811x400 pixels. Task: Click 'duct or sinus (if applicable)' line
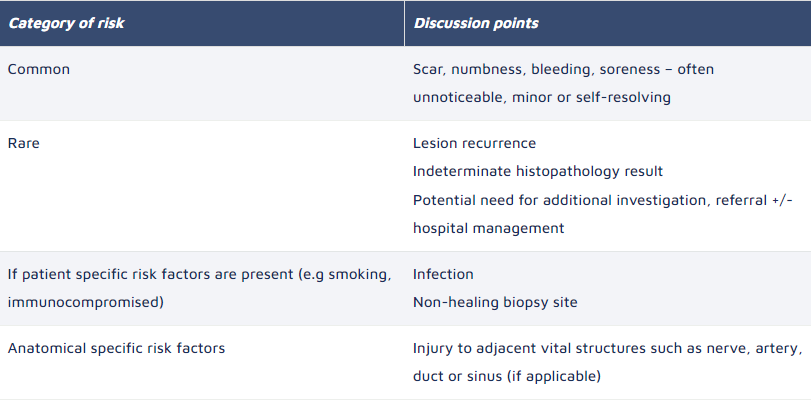pyautogui.click(x=507, y=376)
